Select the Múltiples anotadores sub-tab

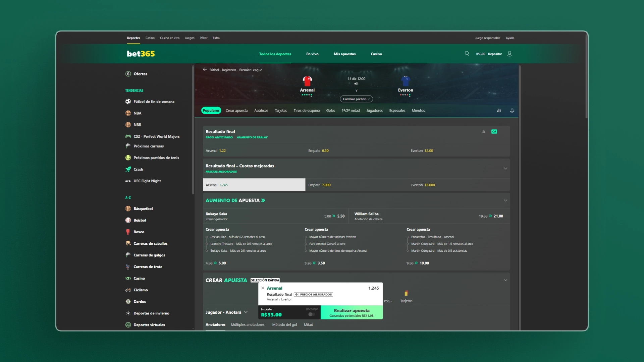pyautogui.click(x=248, y=325)
